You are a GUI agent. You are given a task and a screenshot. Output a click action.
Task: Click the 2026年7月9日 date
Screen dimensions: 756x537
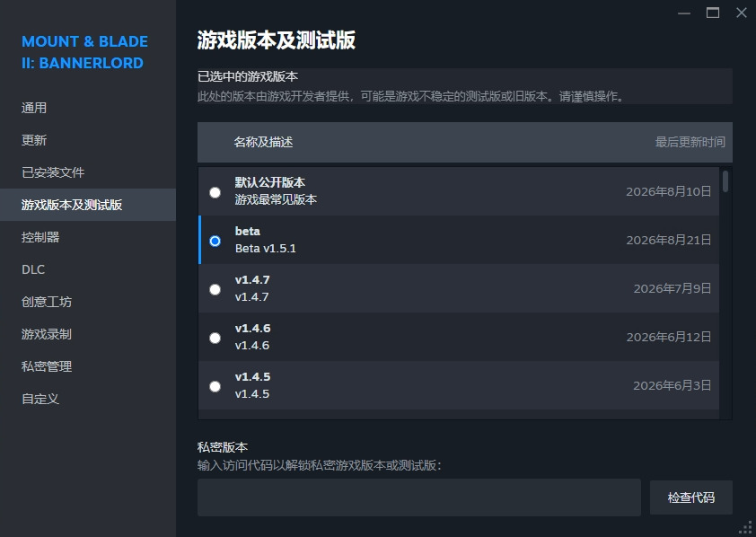[672, 288]
